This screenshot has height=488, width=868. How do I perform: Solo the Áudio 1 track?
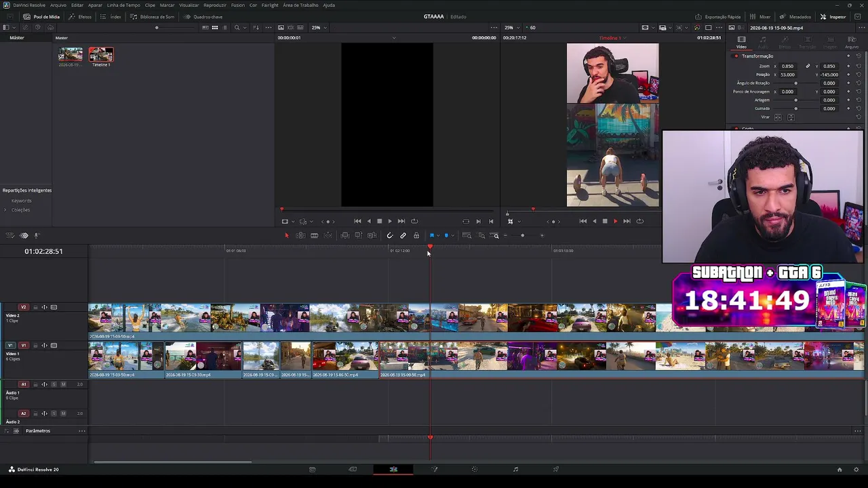point(54,384)
